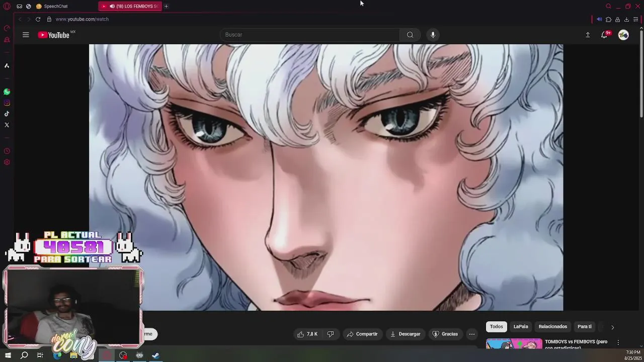644x362 pixels.
Task: Open the Aria AI sidebar icon
Action: 7,66
